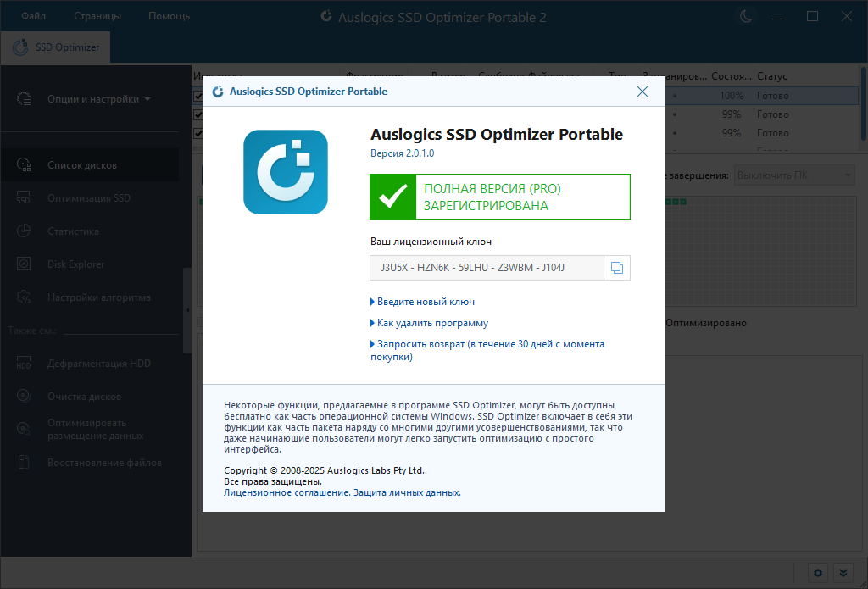Click the large Auslogics app logo in the dialog
Viewport: 868px width, 589px height.
pyautogui.click(x=286, y=171)
